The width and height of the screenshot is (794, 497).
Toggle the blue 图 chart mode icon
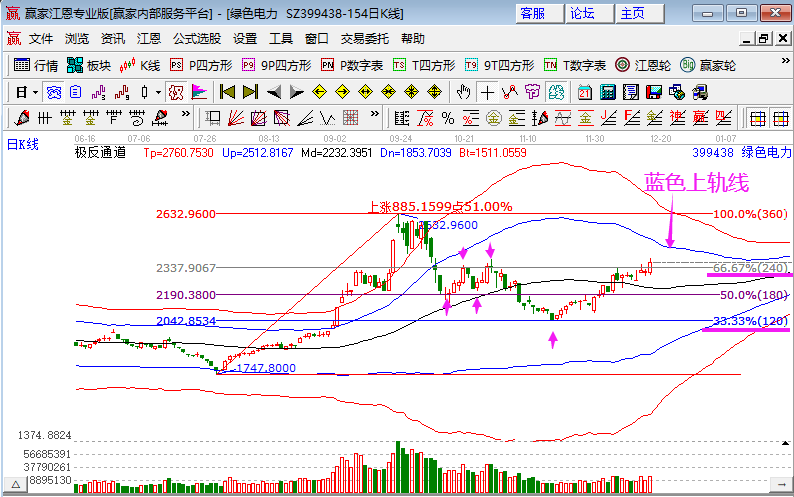click(x=53, y=92)
